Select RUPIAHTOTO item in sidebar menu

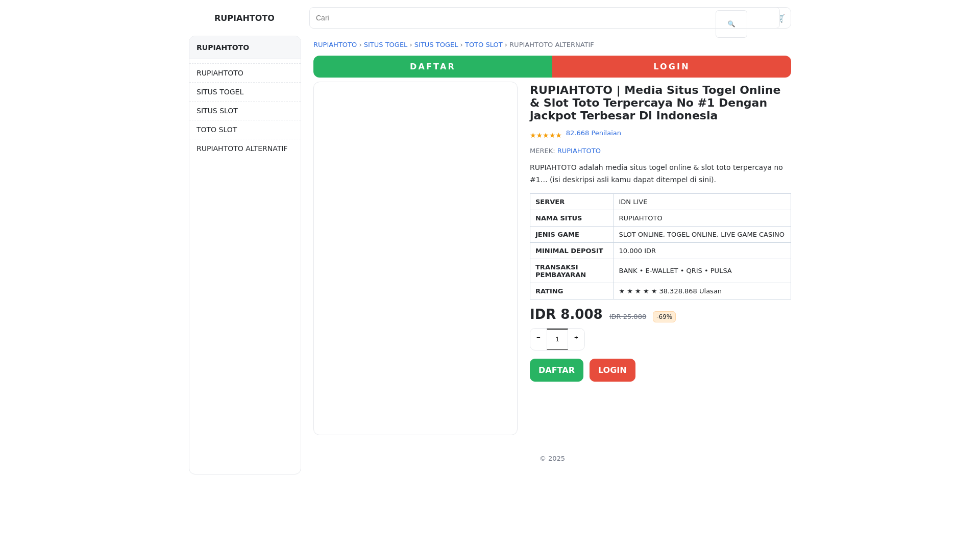point(245,73)
